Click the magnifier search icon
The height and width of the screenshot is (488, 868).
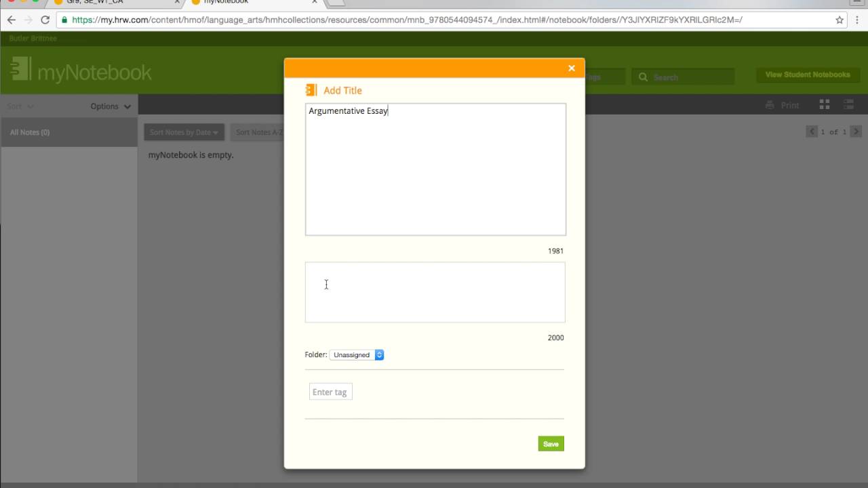[x=643, y=77]
